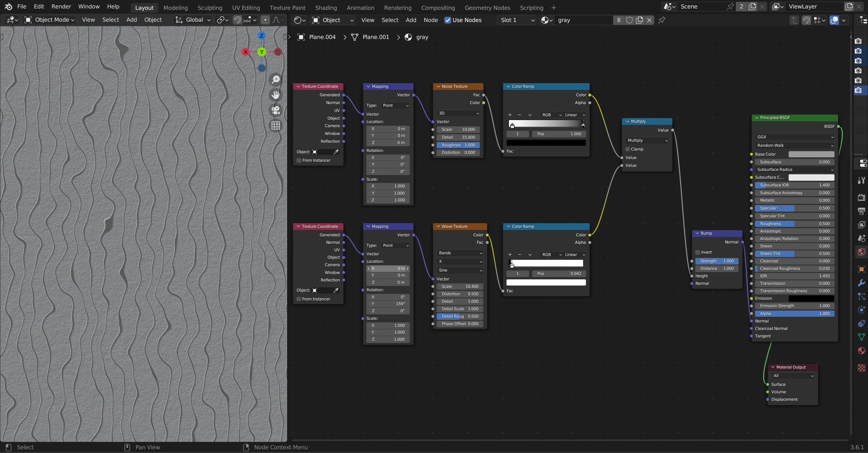Enable Invert on the Bump node
Viewport: 868px width, 453px height.
tap(698, 252)
